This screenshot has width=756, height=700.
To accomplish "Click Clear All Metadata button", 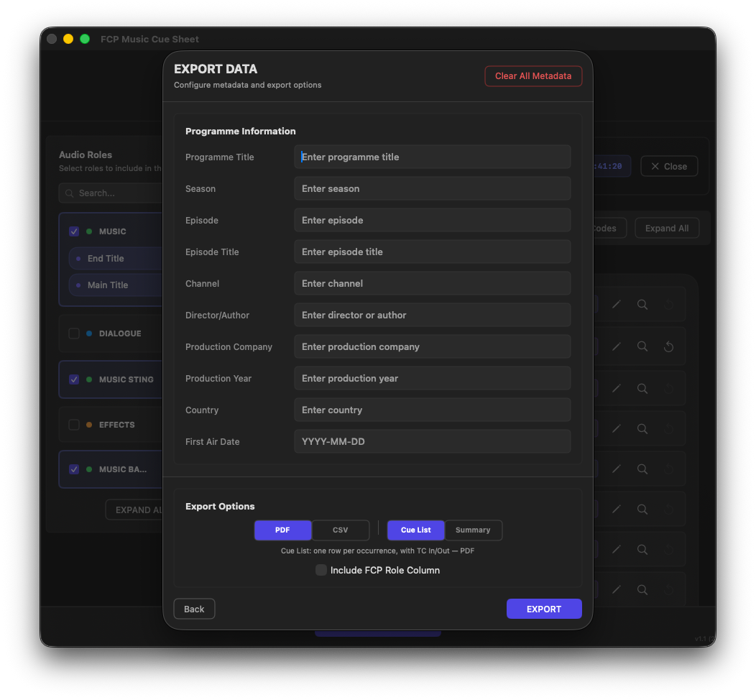I will 533,76.
